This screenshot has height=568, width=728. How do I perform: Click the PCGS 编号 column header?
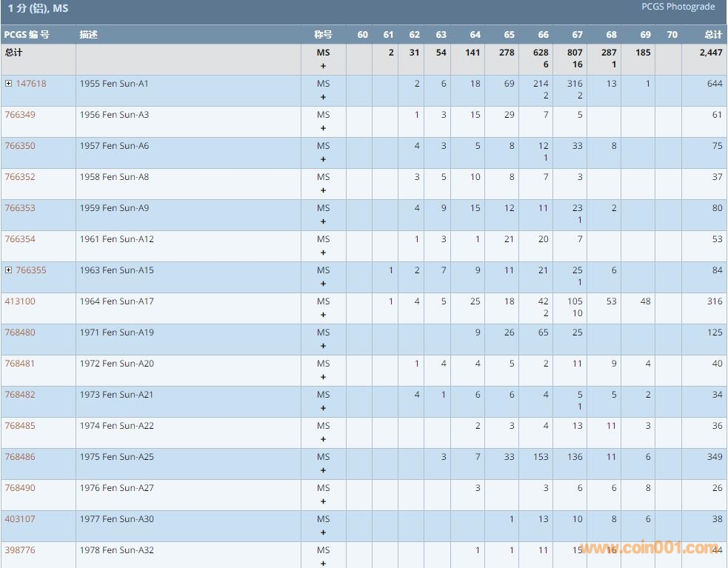pyautogui.click(x=27, y=35)
